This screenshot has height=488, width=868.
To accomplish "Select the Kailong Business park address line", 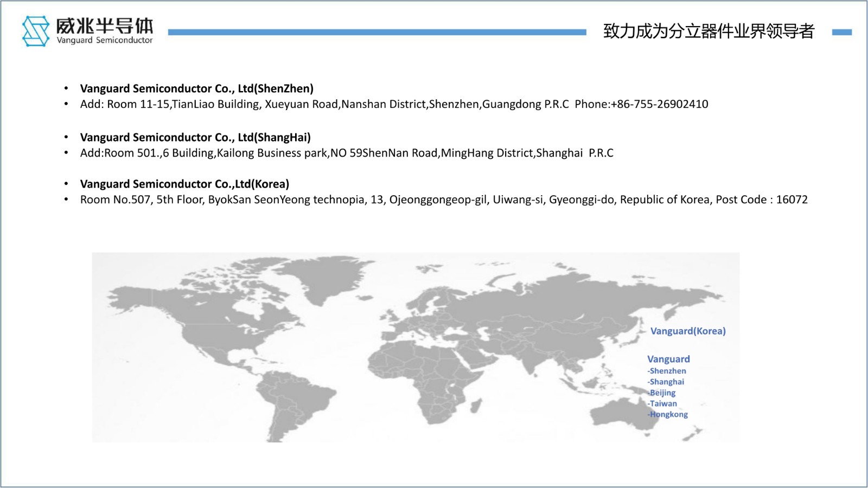I will click(x=347, y=153).
